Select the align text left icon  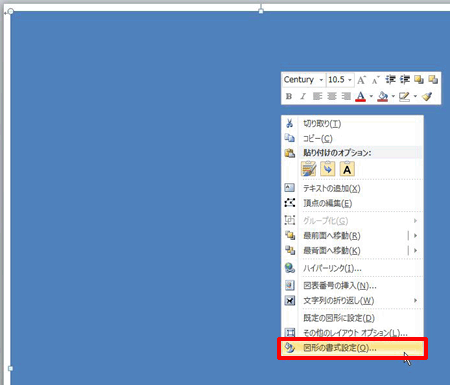[317, 96]
